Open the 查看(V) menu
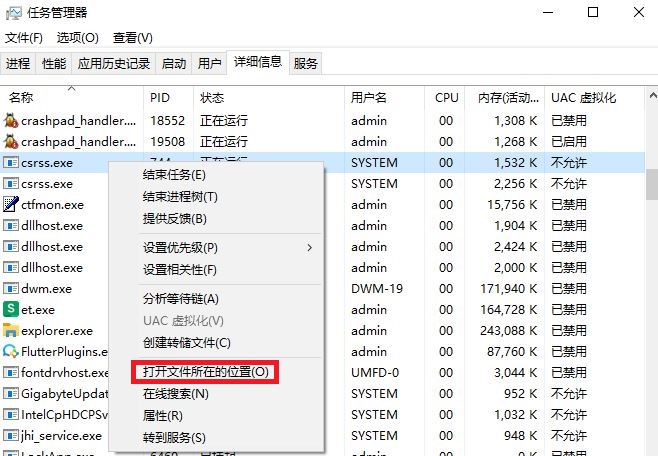 point(132,38)
